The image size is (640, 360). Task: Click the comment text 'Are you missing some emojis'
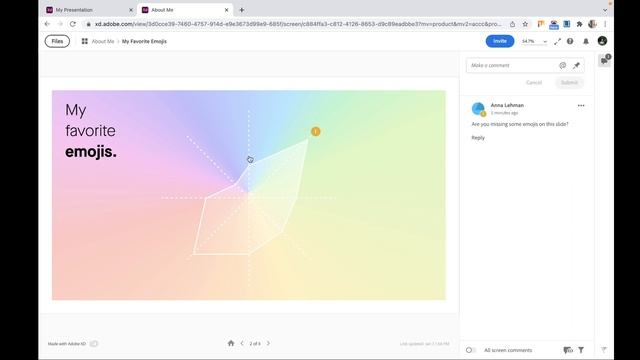point(520,124)
